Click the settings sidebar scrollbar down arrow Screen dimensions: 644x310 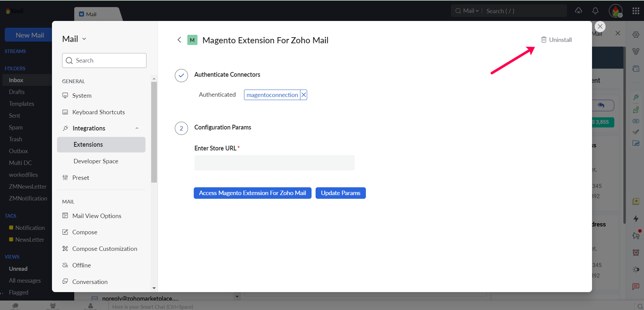(154, 288)
